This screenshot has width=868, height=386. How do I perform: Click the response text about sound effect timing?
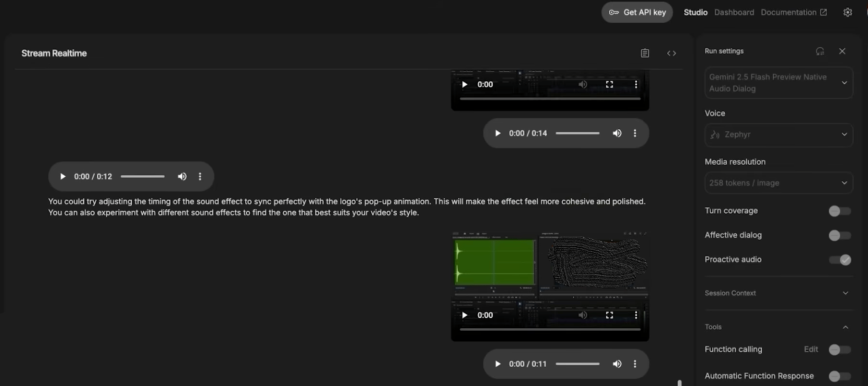pyautogui.click(x=347, y=207)
